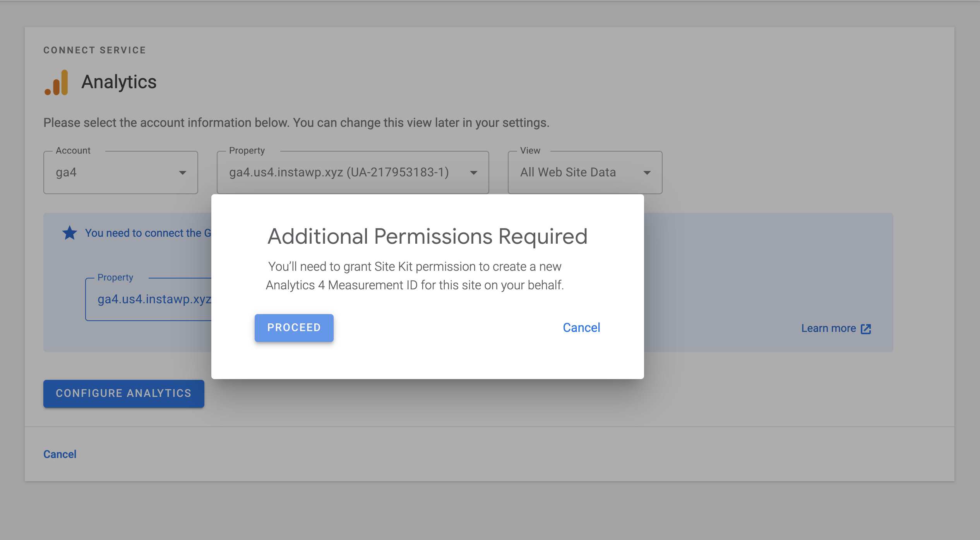Open the Property selector showing ga4.us4.instawp.xyz
The width and height of the screenshot is (980, 540).
tap(352, 173)
